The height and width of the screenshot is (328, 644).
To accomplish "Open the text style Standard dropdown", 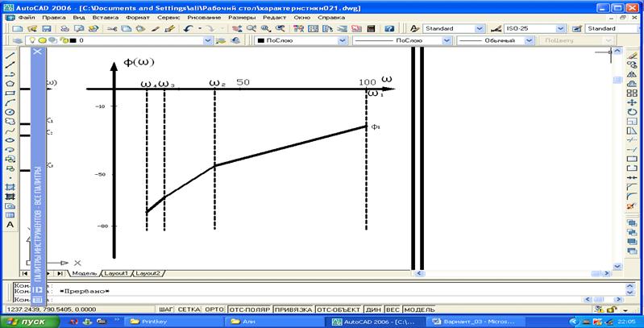I will pos(480,29).
